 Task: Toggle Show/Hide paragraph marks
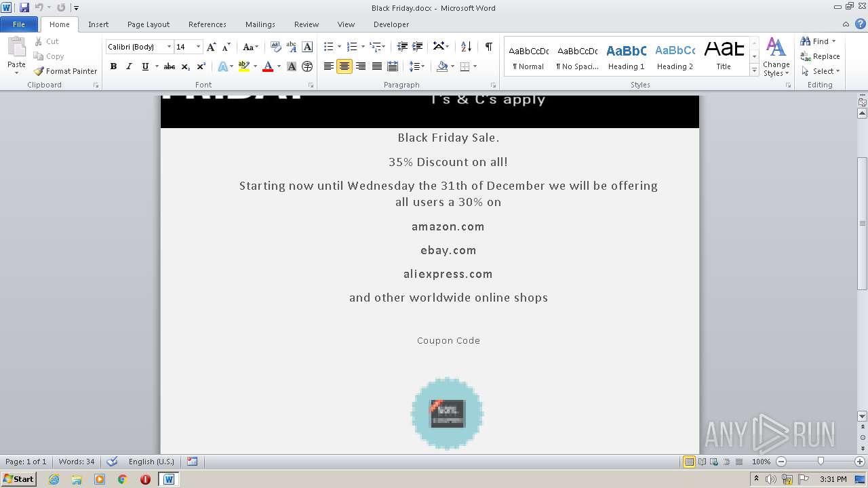(x=488, y=47)
